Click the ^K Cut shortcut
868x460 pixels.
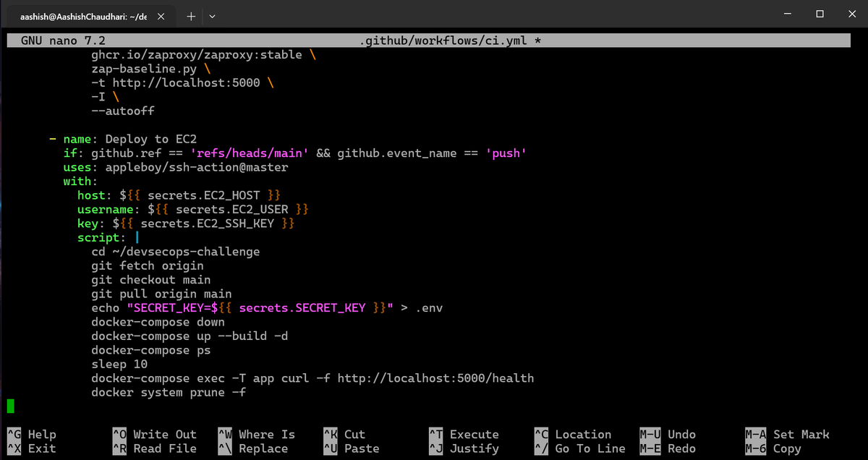pos(344,435)
